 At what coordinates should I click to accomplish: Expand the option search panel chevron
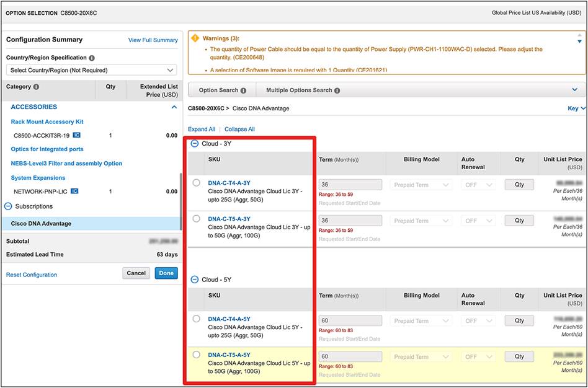[x=574, y=90]
